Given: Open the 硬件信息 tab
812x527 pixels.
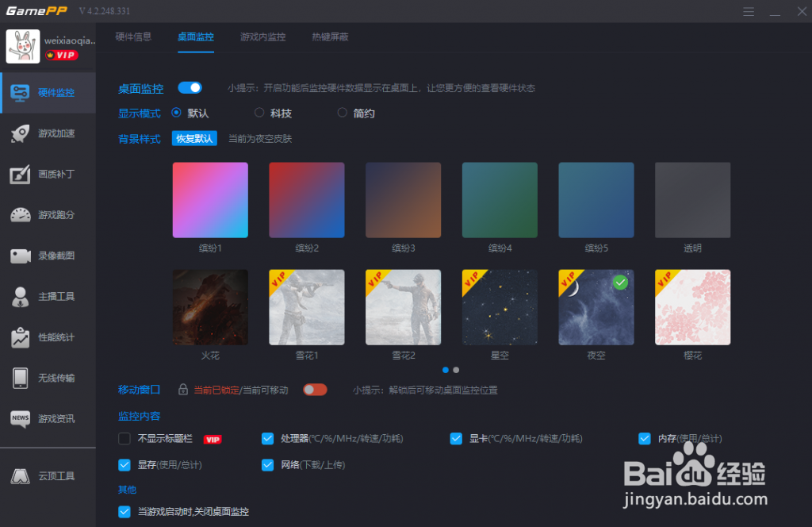Looking at the screenshot, I should click(x=134, y=37).
